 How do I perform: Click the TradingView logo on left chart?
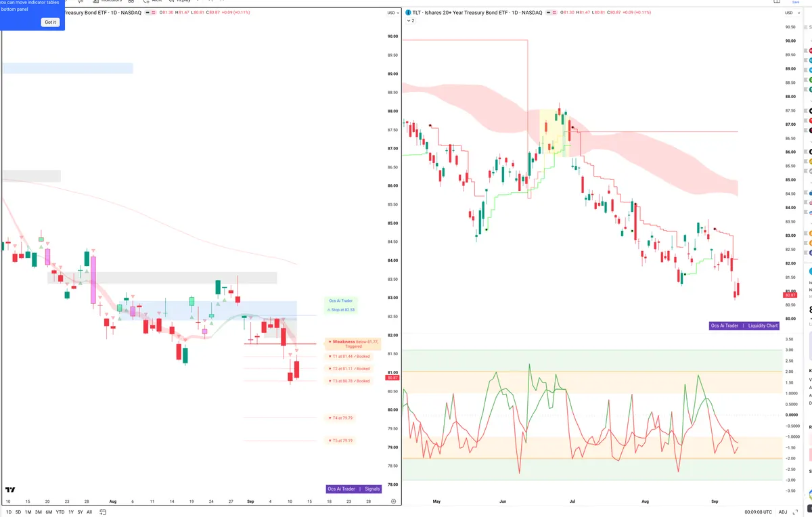(10, 490)
